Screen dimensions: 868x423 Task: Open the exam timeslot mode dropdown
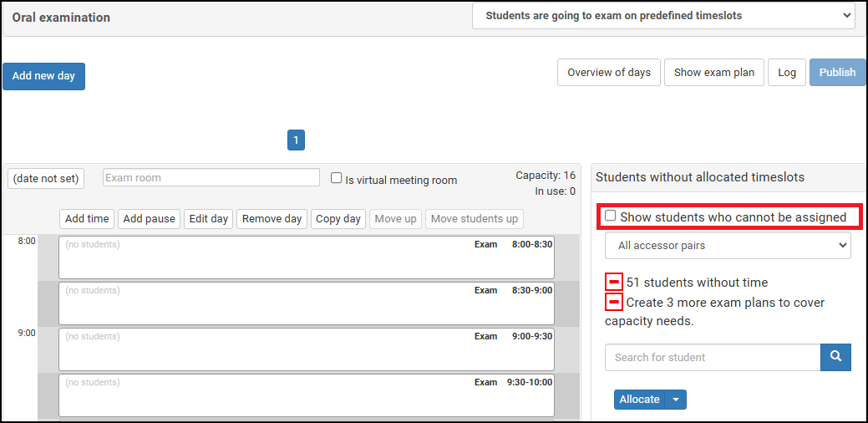click(x=663, y=16)
